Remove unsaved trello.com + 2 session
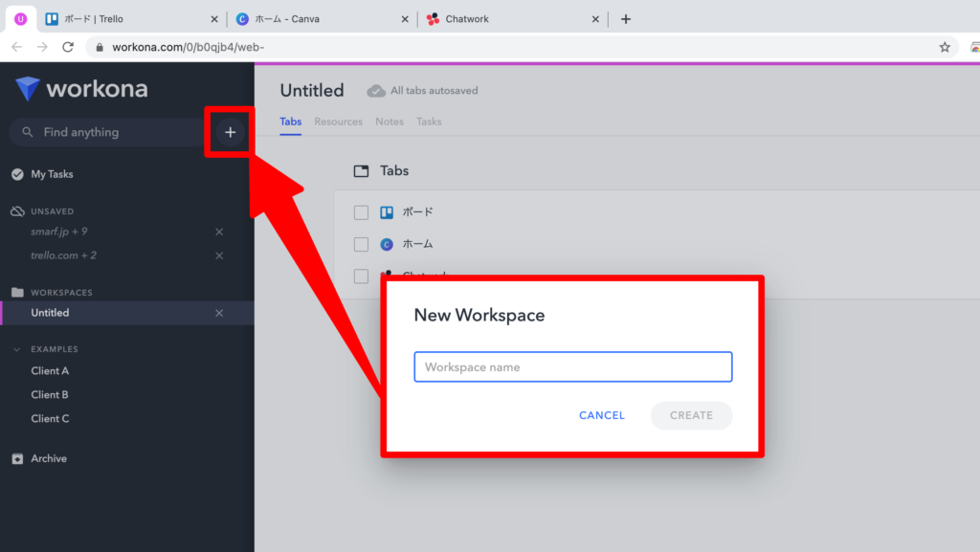 coord(219,256)
